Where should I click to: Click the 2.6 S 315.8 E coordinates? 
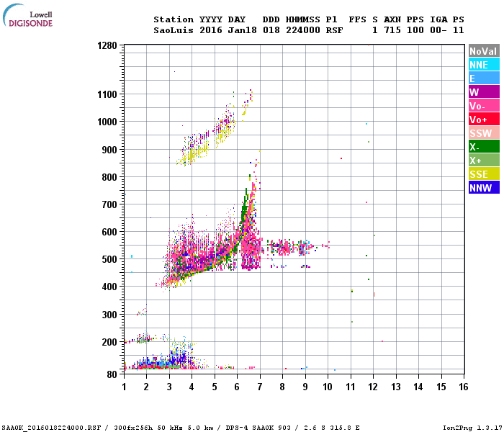click(x=331, y=428)
